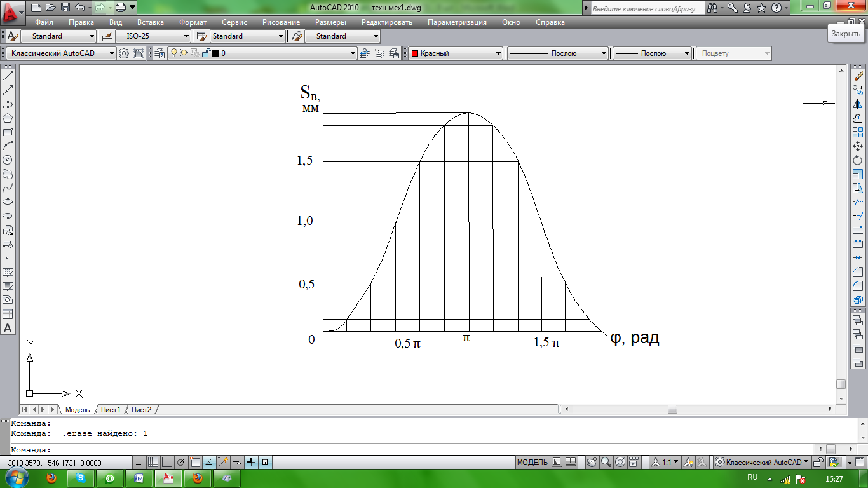Open the binoculars search icon

point(712,8)
